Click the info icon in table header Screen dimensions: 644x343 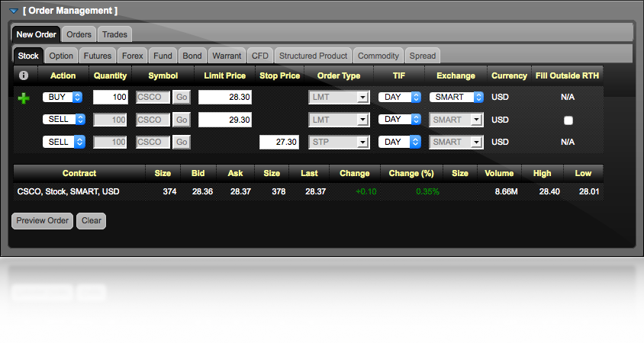click(24, 75)
